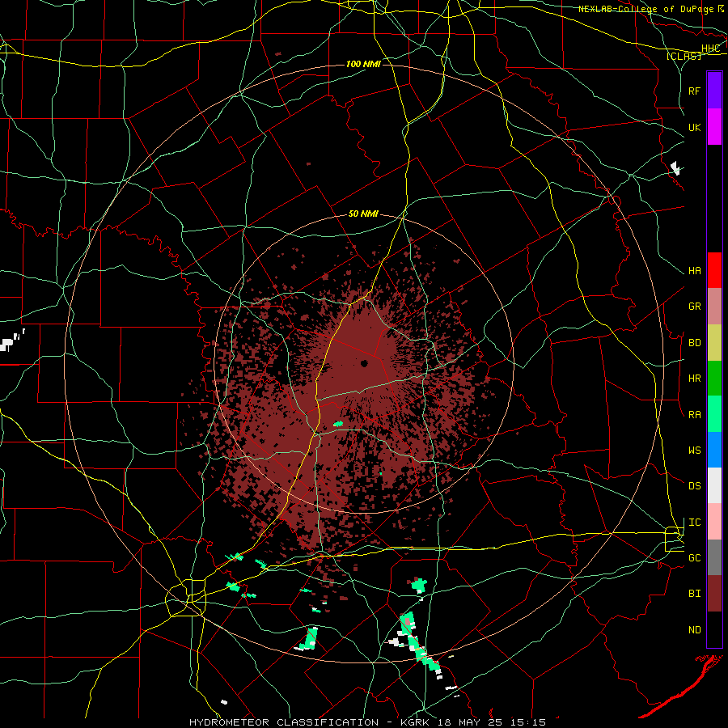Click the WS blue legend swatch

(x=714, y=450)
